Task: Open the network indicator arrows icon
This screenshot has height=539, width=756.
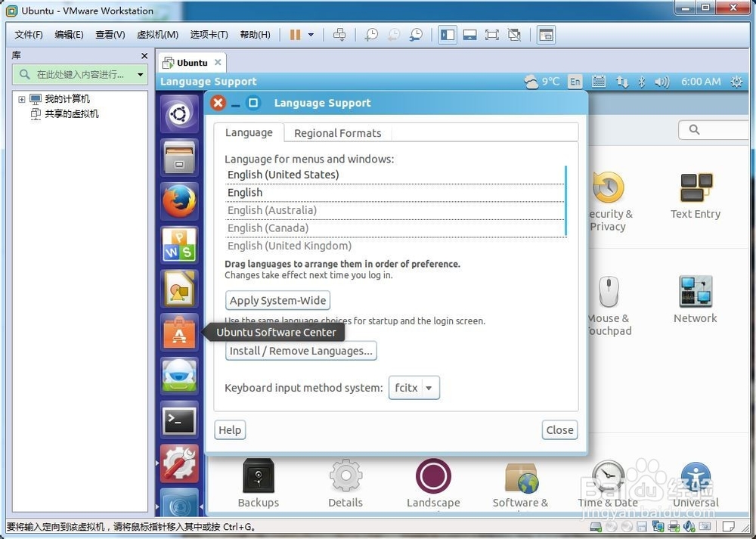Action: (x=622, y=82)
